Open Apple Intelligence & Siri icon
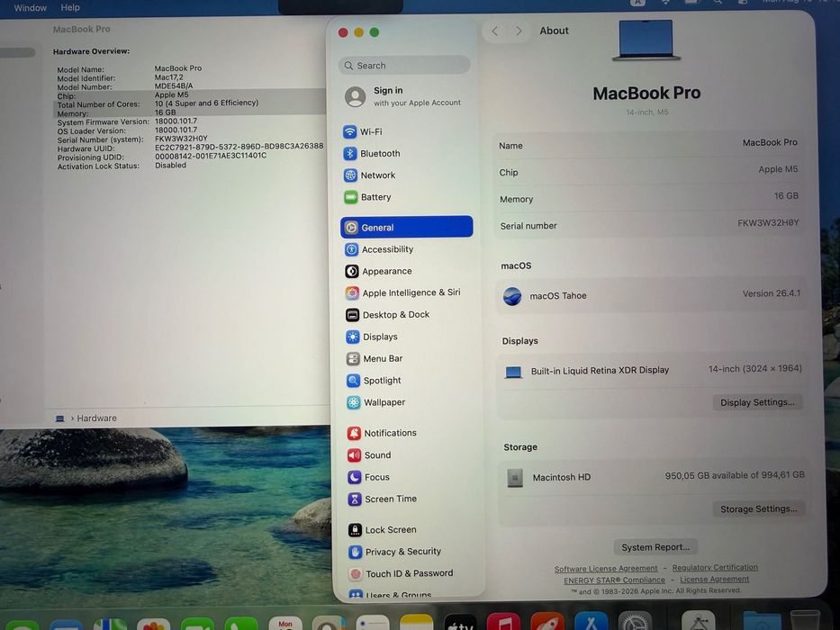Image resolution: width=840 pixels, height=630 pixels. 352,292
